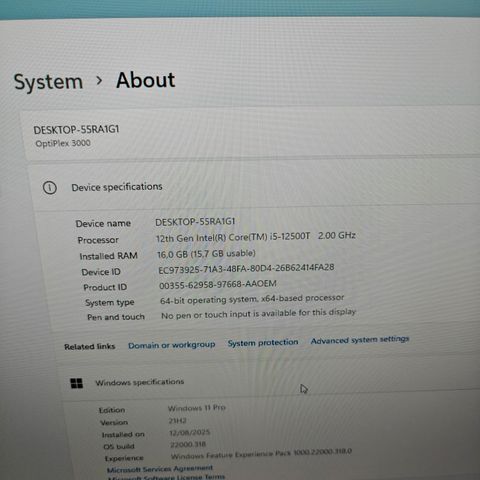
Task: Select the Product ID value
Action: pos(218,285)
